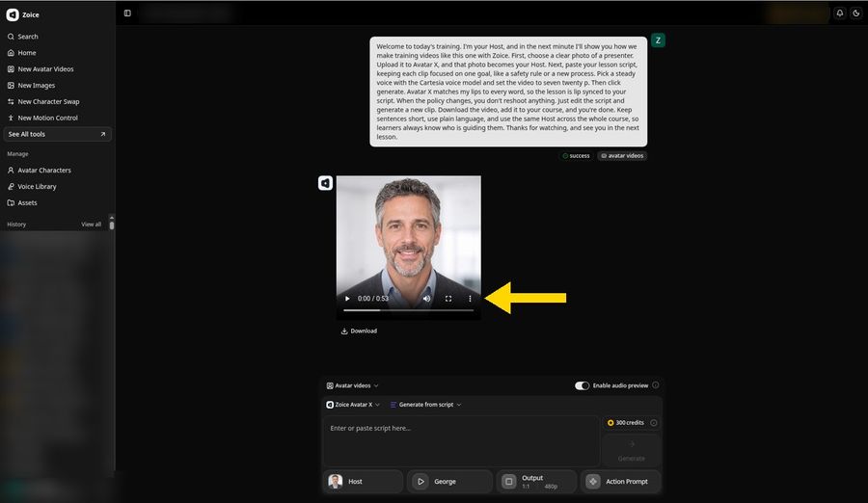Image resolution: width=868 pixels, height=503 pixels.
Task: Play the avatar video
Action: pos(347,299)
